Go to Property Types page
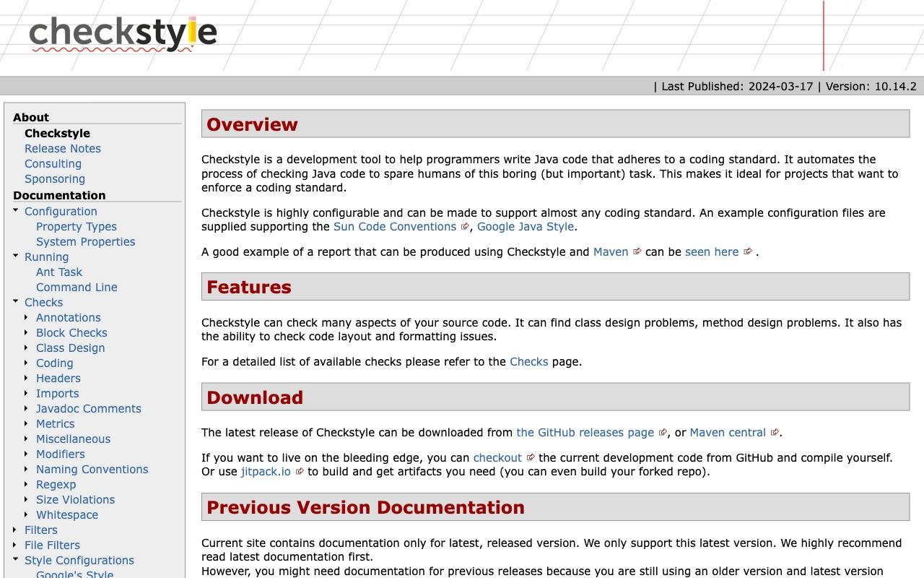Viewport: 924px width, 578px height. click(x=77, y=227)
